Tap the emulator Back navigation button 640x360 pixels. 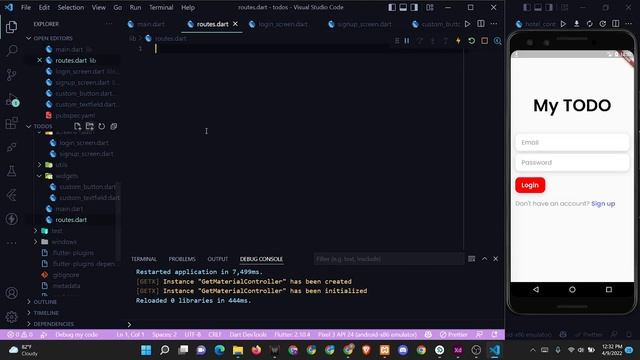pos(536,289)
